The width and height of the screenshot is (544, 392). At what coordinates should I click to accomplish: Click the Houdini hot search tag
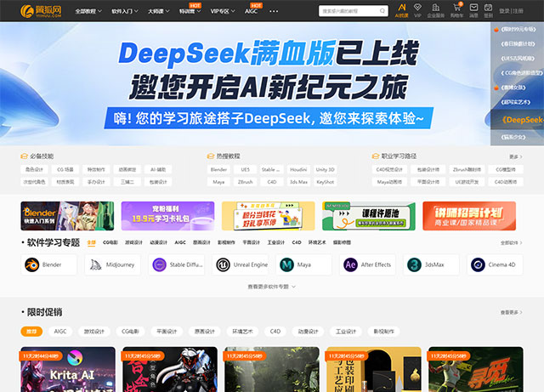(x=298, y=169)
